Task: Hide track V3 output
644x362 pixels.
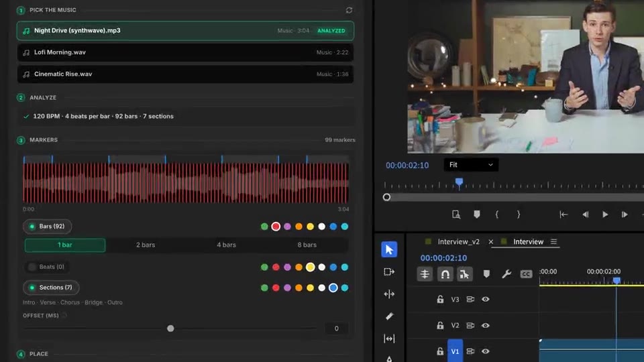Action: point(486,299)
